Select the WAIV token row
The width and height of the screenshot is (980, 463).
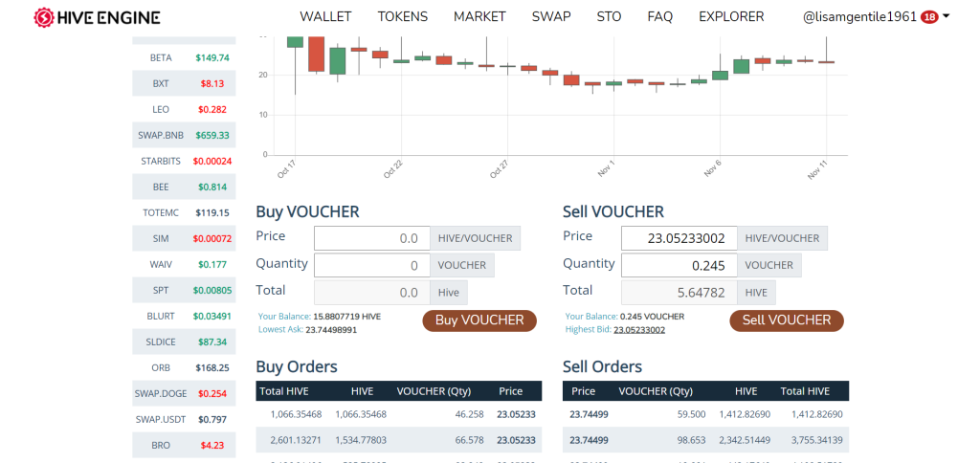pyautogui.click(x=184, y=264)
